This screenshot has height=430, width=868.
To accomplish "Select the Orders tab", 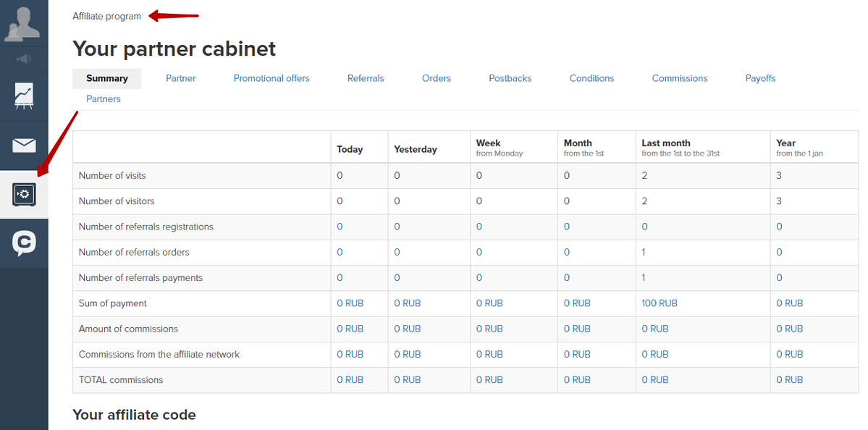I will pyautogui.click(x=437, y=79).
